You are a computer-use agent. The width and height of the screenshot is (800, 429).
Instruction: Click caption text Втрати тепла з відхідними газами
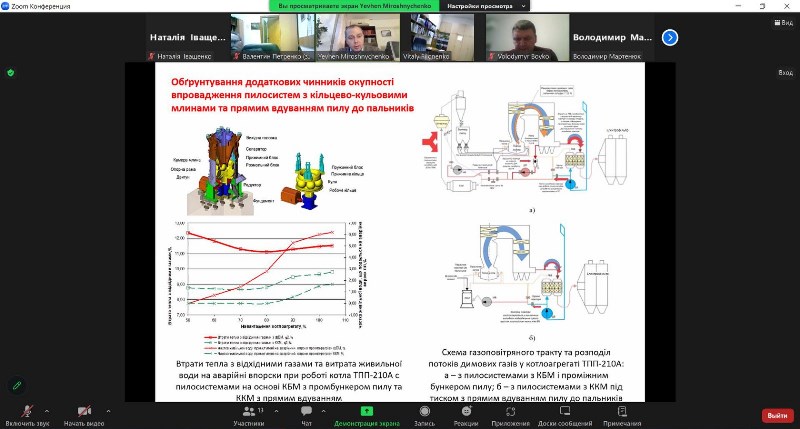click(289, 381)
